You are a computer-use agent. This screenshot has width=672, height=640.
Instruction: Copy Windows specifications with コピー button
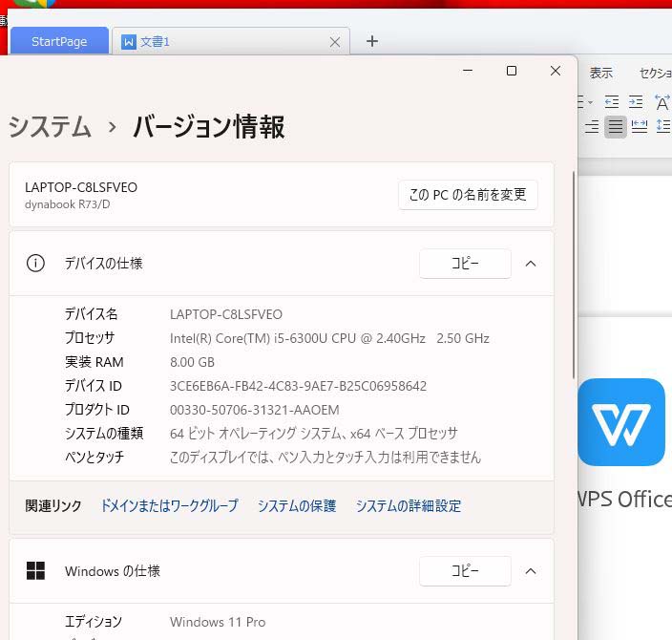click(465, 571)
